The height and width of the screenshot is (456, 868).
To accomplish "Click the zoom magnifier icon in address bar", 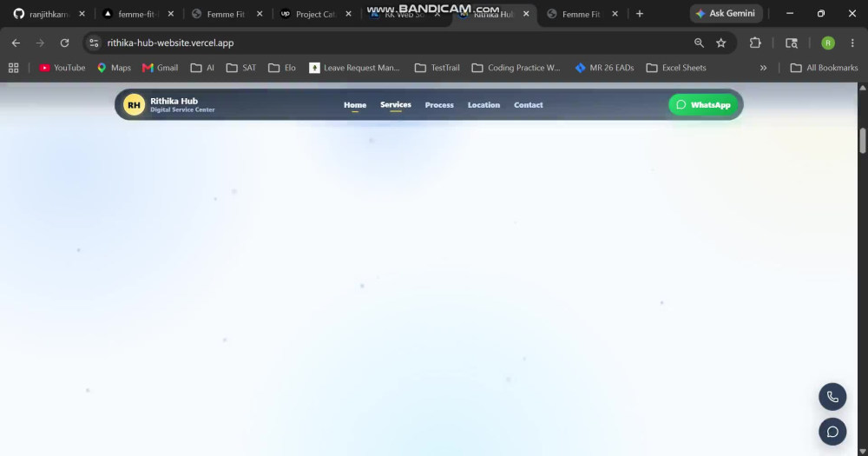I will [x=699, y=43].
